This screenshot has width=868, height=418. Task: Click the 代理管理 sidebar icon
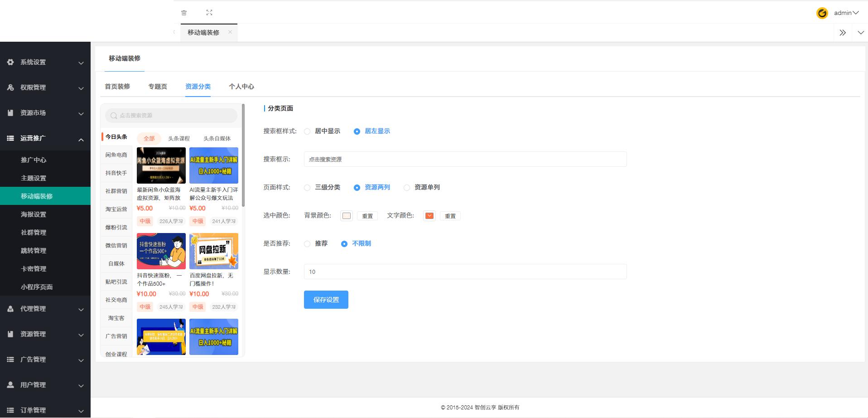click(x=10, y=309)
